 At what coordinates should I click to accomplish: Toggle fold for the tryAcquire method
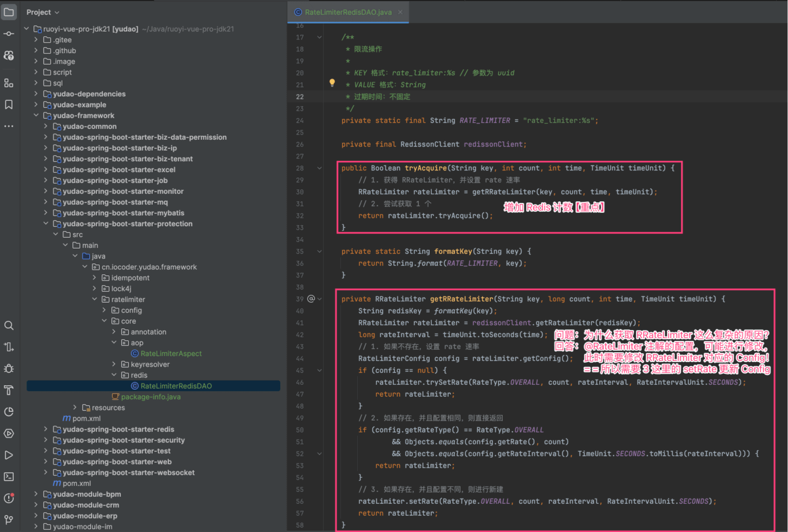tap(319, 168)
